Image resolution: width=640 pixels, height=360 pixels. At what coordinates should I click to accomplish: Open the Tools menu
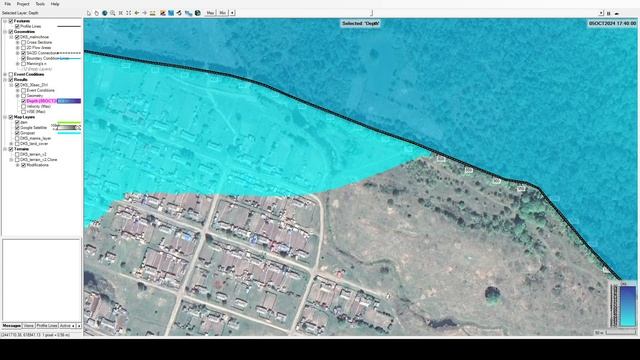pyautogui.click(x=40, y=4)
